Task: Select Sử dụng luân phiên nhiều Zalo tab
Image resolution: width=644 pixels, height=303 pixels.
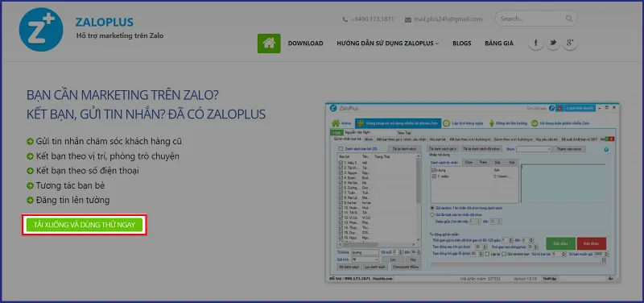Action: pyautogui.click(x=560, y=123)
